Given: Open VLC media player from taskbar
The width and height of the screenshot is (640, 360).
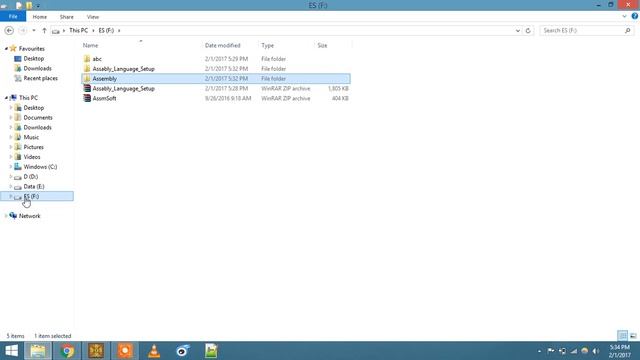Looking at the screenshot, I should coord(154,351).
